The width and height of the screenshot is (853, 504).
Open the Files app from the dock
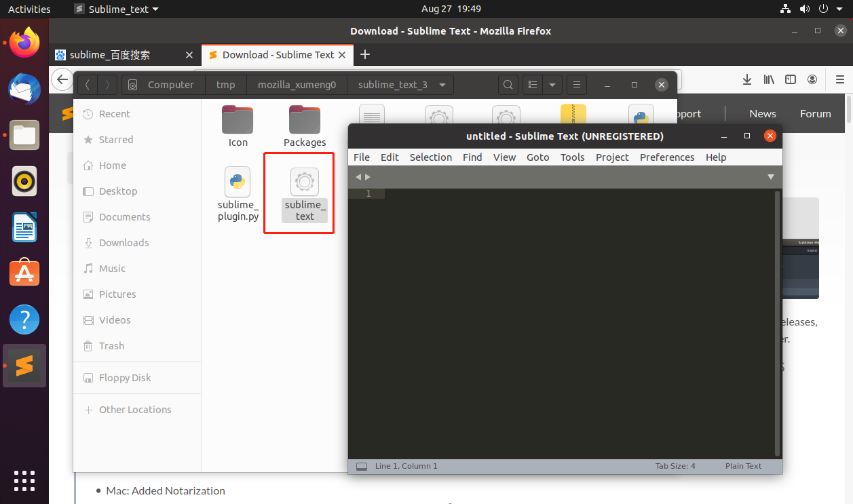click(x=24, y=135)
